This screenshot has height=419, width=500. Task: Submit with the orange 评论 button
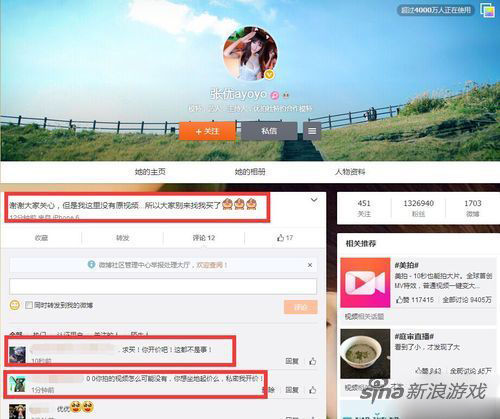[x=301, y=307]
